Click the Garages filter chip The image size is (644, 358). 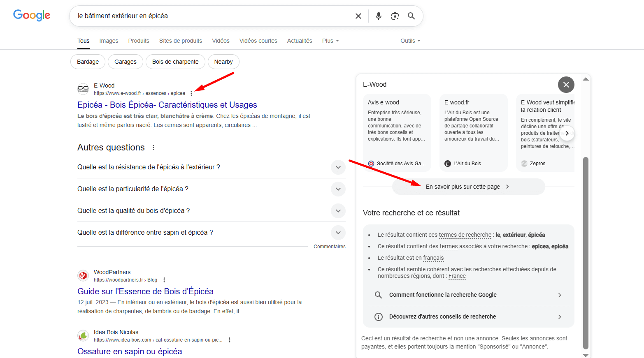(x=126, y=62)
